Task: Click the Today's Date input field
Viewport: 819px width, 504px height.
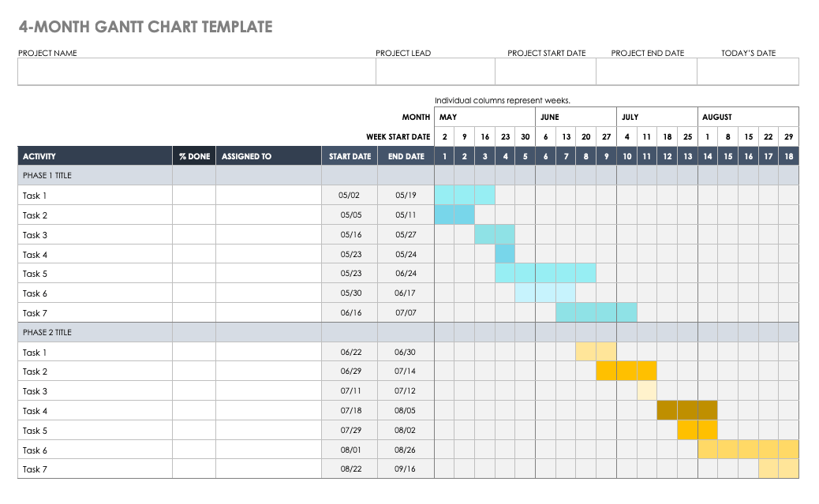Action: pyautogui.click(x=746, y=71)
